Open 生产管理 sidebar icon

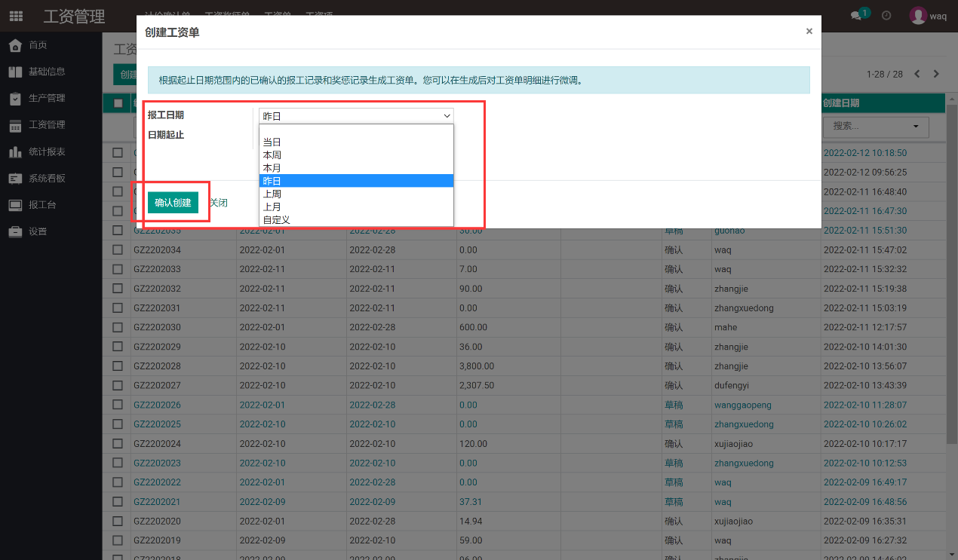15,99
